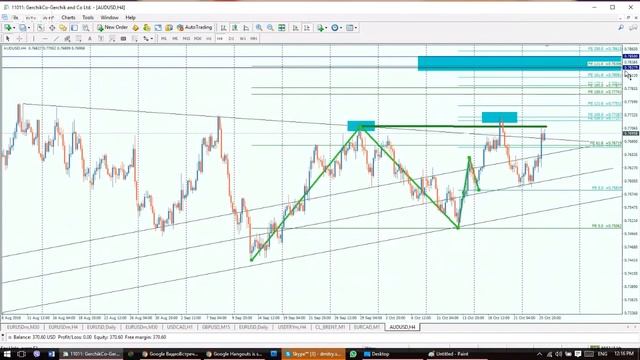The image size is (640, 360).
Task: Open the Indicators list dropdown
Action: (321, 28)
